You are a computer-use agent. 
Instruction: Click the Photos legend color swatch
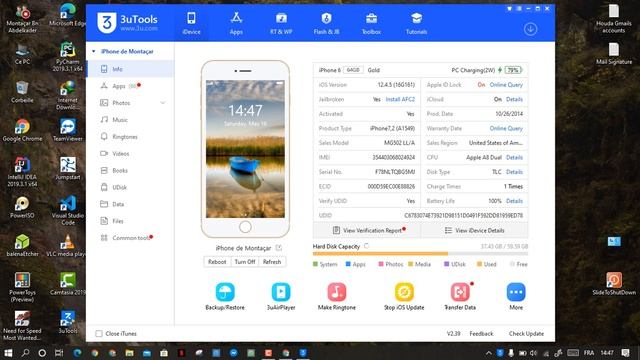tap(381, 264)
